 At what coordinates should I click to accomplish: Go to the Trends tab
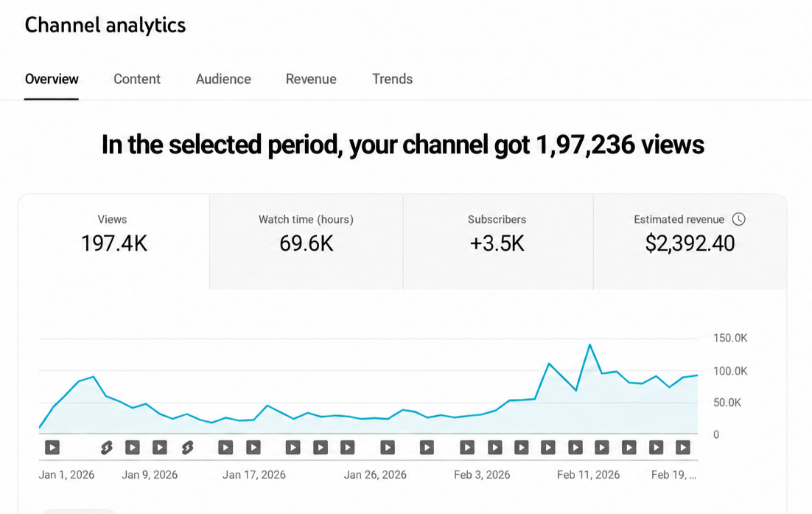coord(392,80)
